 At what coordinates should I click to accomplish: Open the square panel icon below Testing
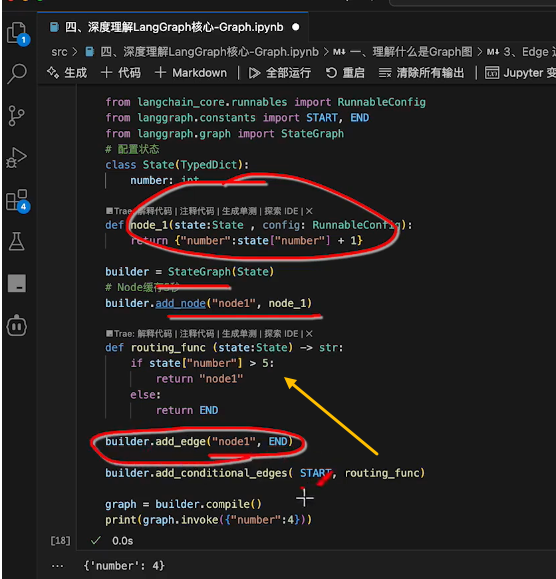pyautogui.click(x=17, y=283)
